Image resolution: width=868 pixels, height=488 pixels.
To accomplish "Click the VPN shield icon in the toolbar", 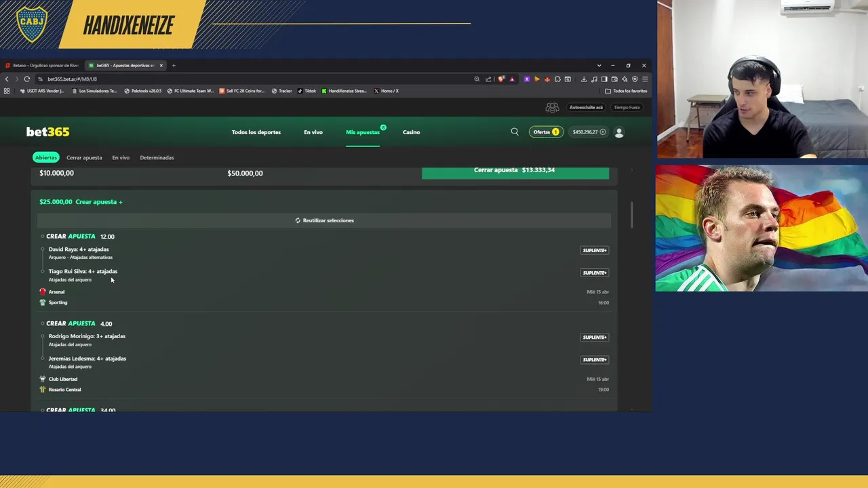I will click(635, 79).
